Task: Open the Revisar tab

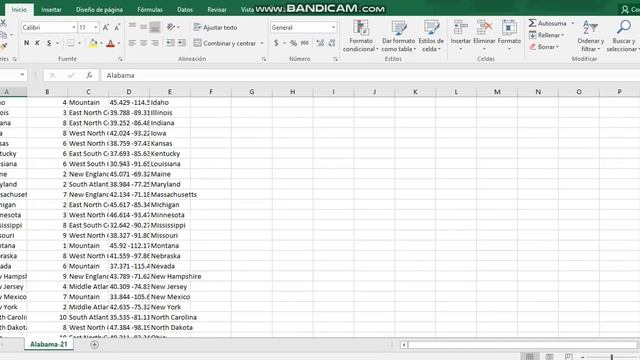Action: click(217, 9)
